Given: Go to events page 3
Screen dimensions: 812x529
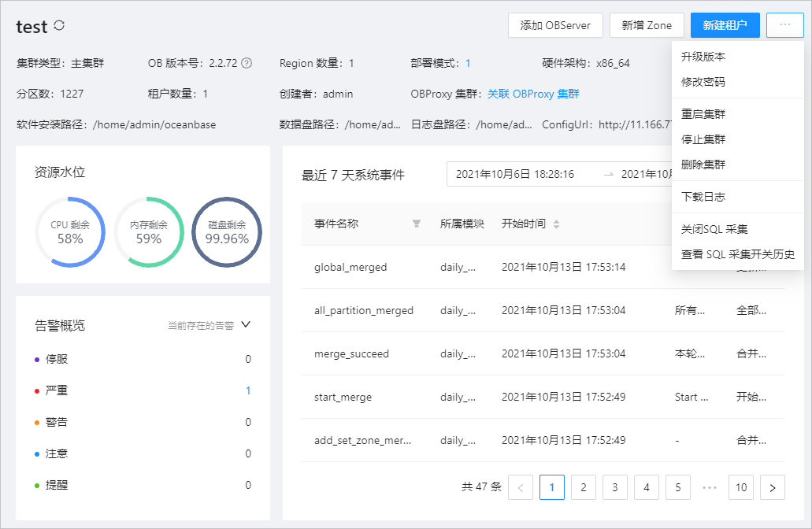Looking at the screenshot, I should [614, 487].
